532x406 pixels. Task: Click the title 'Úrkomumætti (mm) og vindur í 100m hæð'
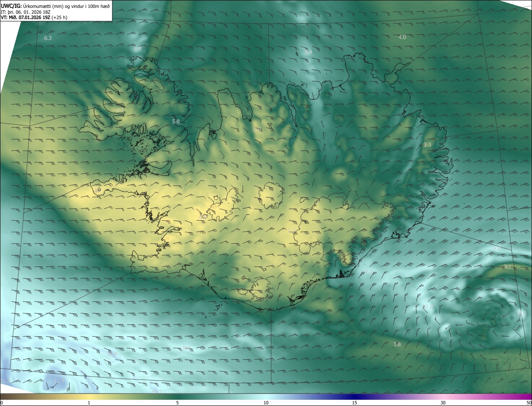[x=66, y=6]
